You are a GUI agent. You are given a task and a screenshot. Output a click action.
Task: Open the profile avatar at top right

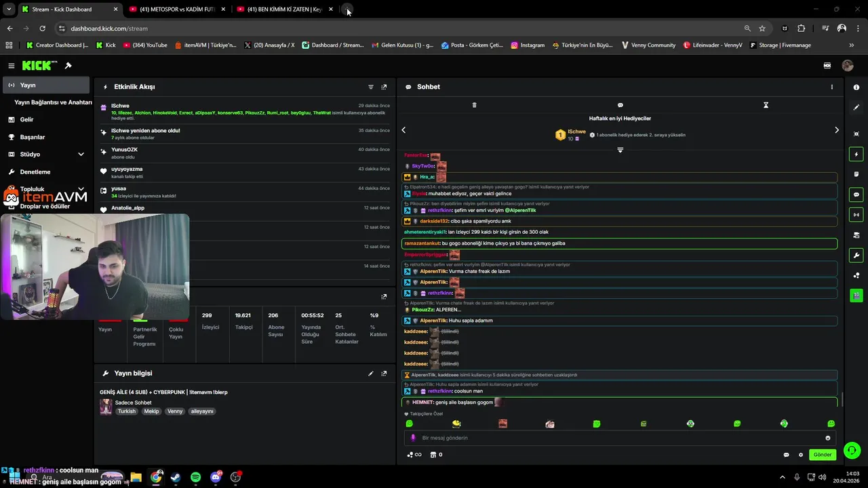(x=847, y=66)
